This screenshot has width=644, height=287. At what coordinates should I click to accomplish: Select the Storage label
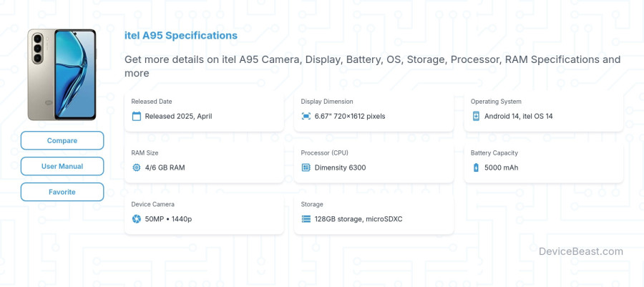312,204
